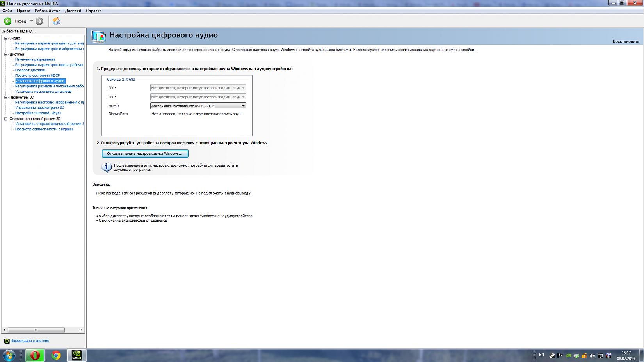Launch Opera from the taskbar
The image size is (644, 362).
35,355
